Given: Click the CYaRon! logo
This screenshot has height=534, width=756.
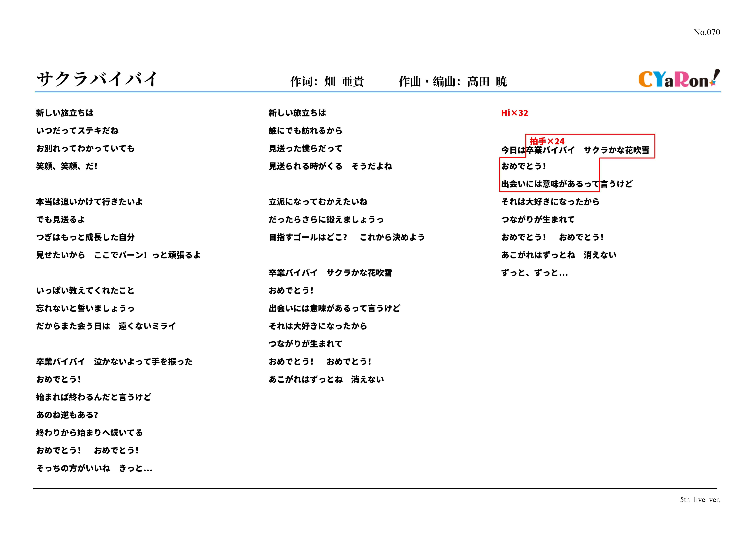Looking at the screenshot, I should (x=679, y=79).
